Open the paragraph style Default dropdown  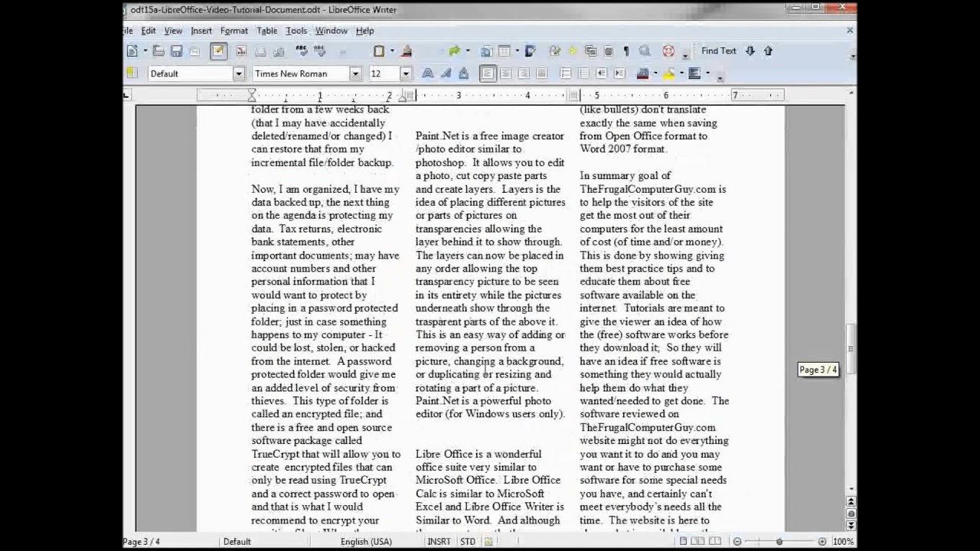click(x=238, y=73)
